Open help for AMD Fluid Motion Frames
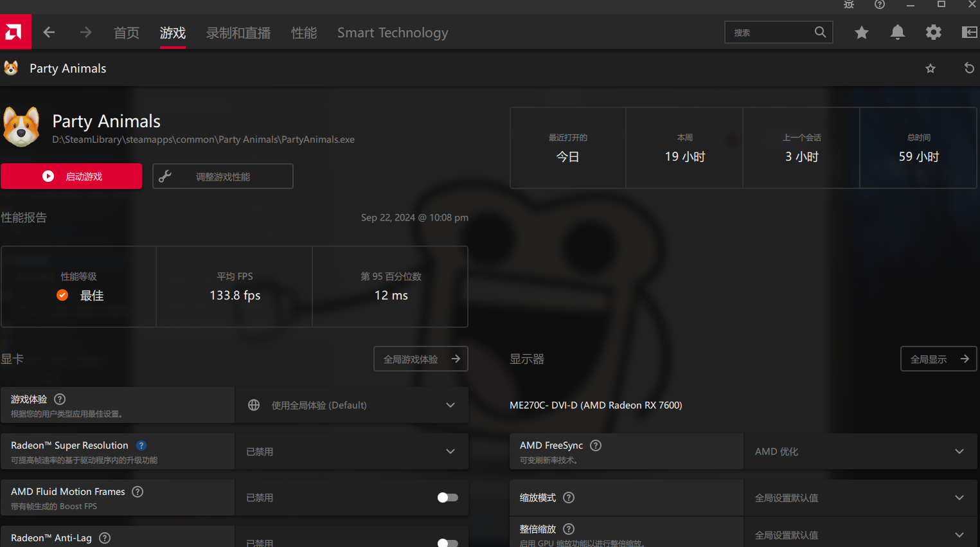Image resolution: width=980 pixels, height=547 pixels. 138,492
